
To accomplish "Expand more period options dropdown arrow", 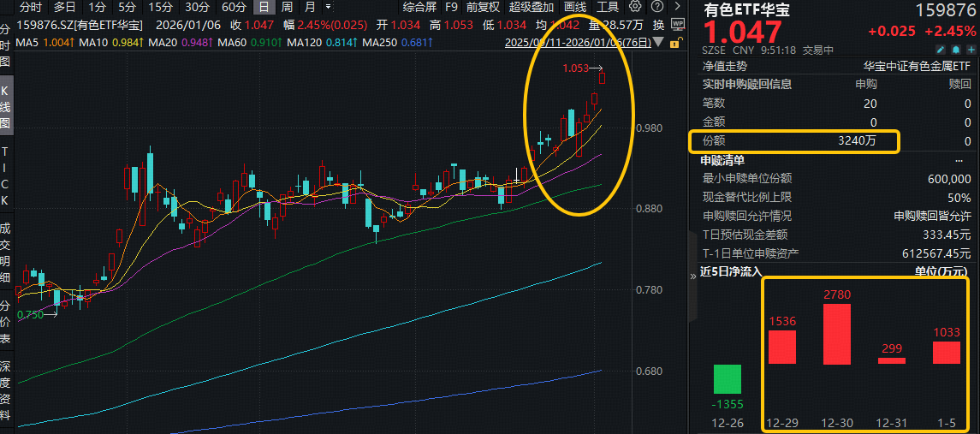I will [328, 7].
